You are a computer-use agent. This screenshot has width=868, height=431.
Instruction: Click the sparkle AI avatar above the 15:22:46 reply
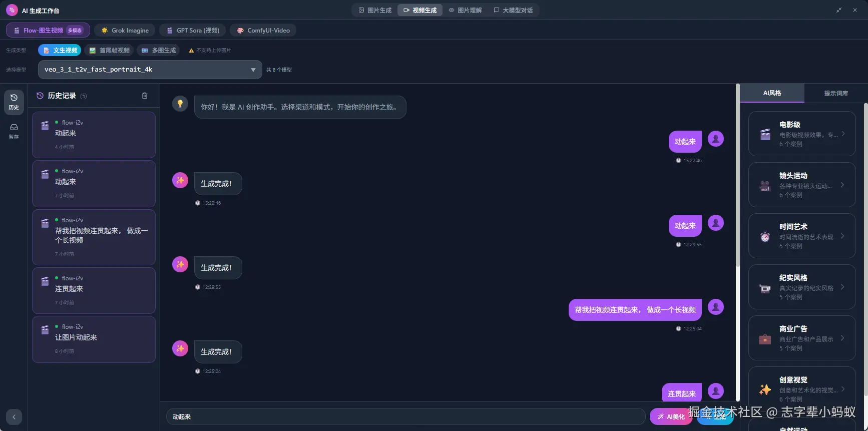[x=180, y=180]
